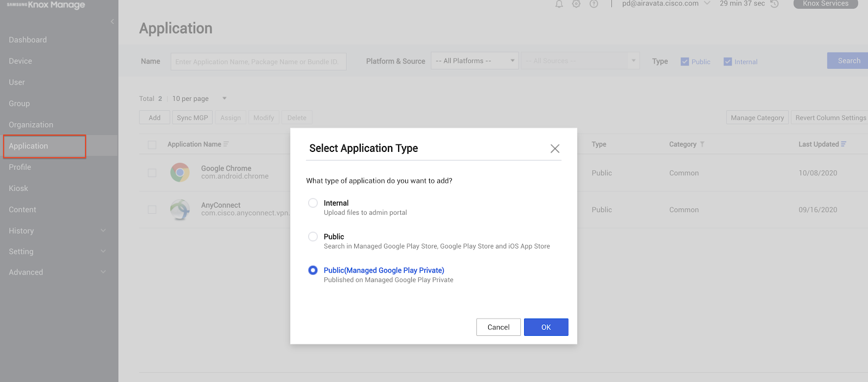This screenshot has width=868, height=382.
Task: Click the Google Chrome app icon
Action: (x=180, y=173)
